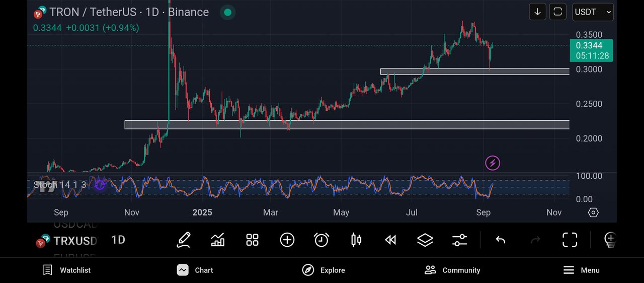Switch to the Watchlist tab
The width and height of the screenshot is (644, 283).
pos(67,270)
